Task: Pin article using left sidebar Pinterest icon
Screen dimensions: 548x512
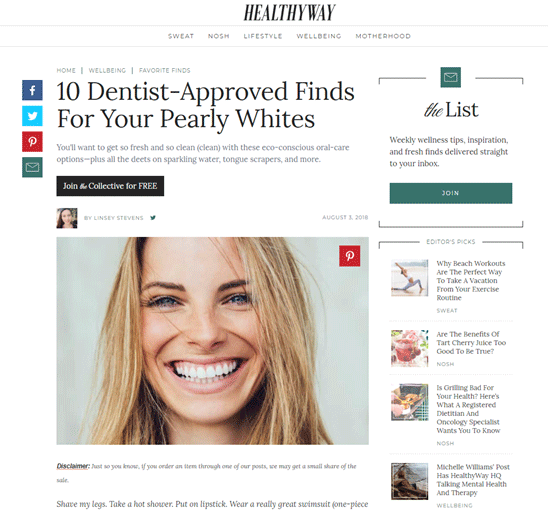Action: [32, 142]
